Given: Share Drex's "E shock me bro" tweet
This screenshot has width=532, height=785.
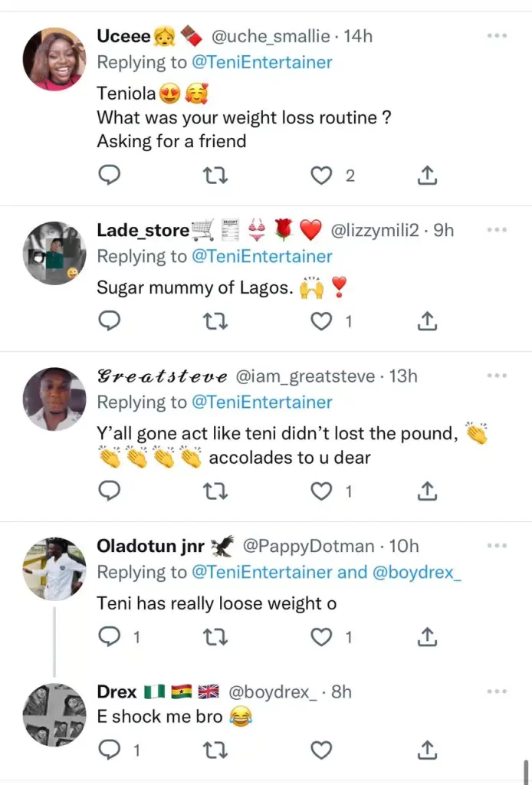Looking at the screenshot, I should [x=427, y=748].
